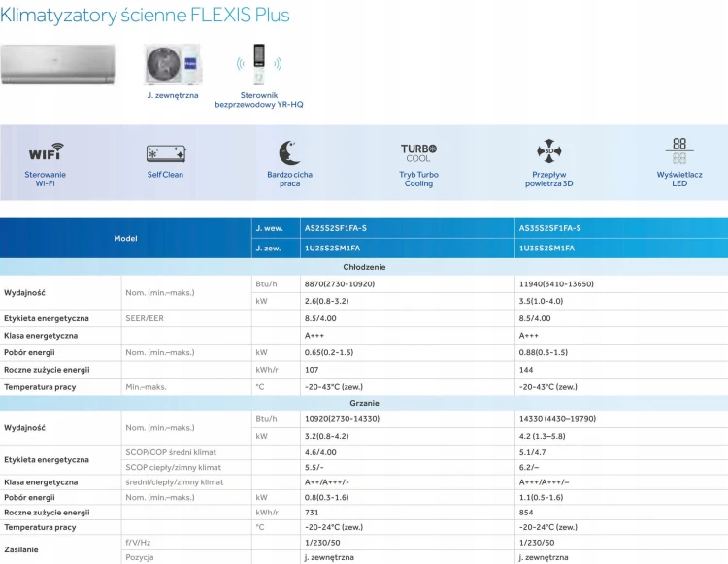
Task: Click the Self Clean feature icon
Action: tap(166, 153)
